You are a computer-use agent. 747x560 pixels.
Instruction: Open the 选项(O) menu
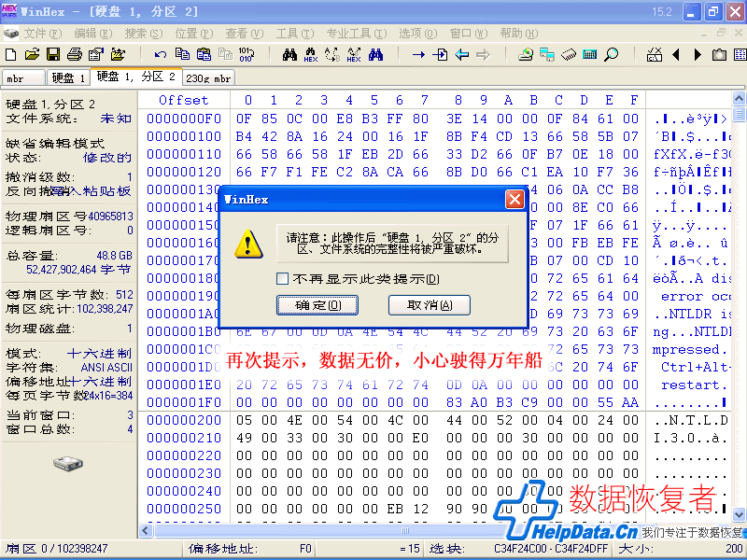417,34
